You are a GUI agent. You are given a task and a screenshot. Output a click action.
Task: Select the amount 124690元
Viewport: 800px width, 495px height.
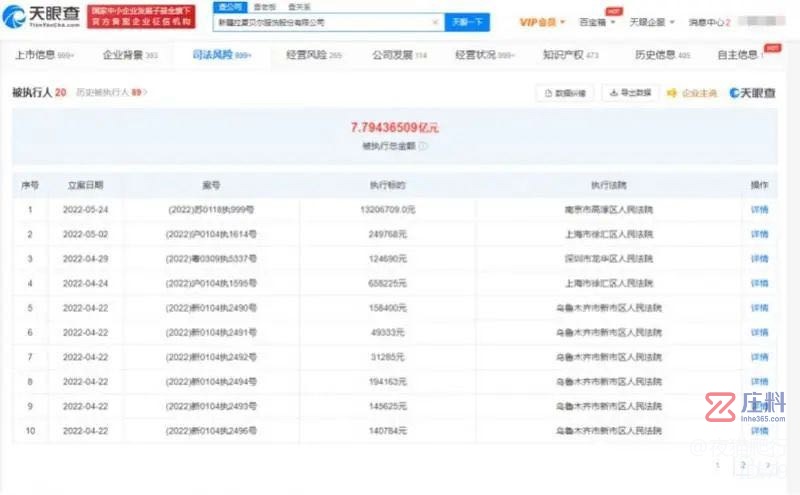[388, 259]
